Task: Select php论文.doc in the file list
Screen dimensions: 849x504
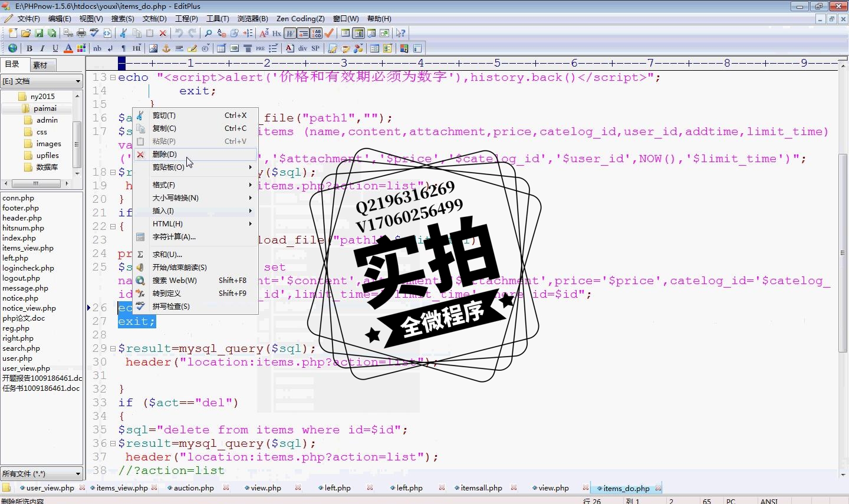Action: [24, 318]
